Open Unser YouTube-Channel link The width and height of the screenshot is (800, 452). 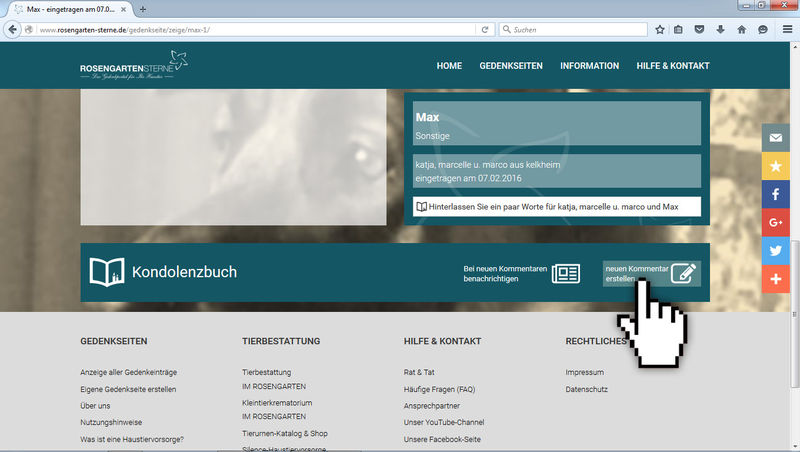pyautogui.click(x=444, y=422)
